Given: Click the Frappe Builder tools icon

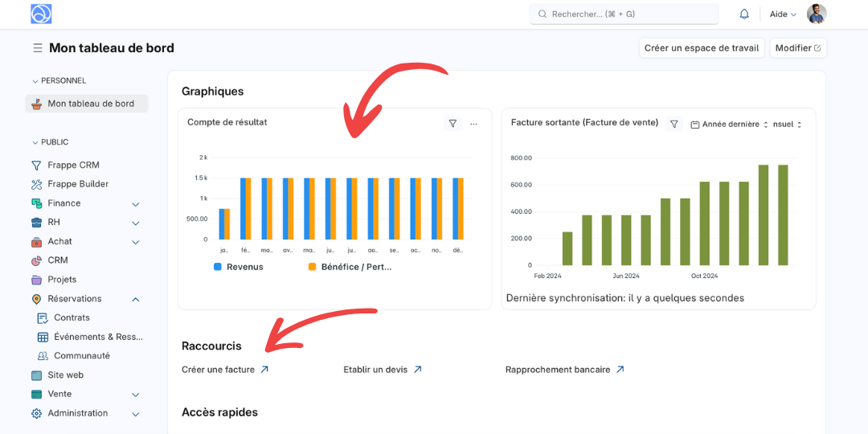Looking at the screenshot, I should (36, 184).
